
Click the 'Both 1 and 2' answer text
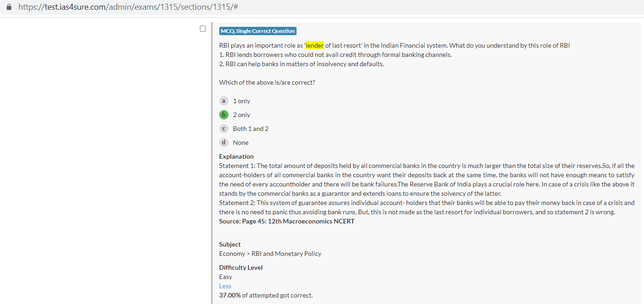coord(251,129)
